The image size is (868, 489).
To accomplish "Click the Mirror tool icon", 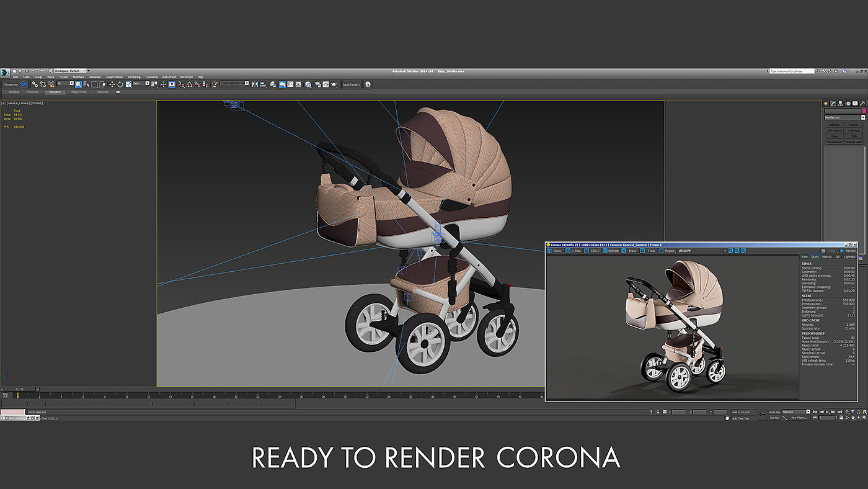I will [x=255, y=84].
